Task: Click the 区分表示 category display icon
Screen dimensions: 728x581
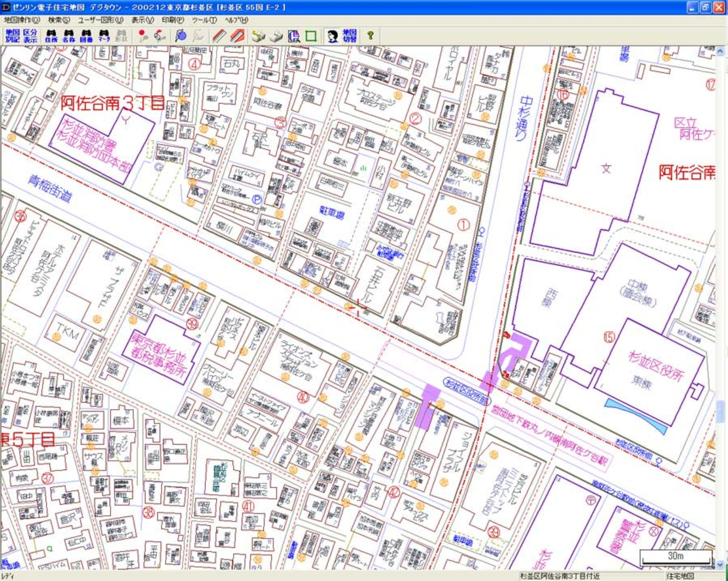Action: pos(30,36)
